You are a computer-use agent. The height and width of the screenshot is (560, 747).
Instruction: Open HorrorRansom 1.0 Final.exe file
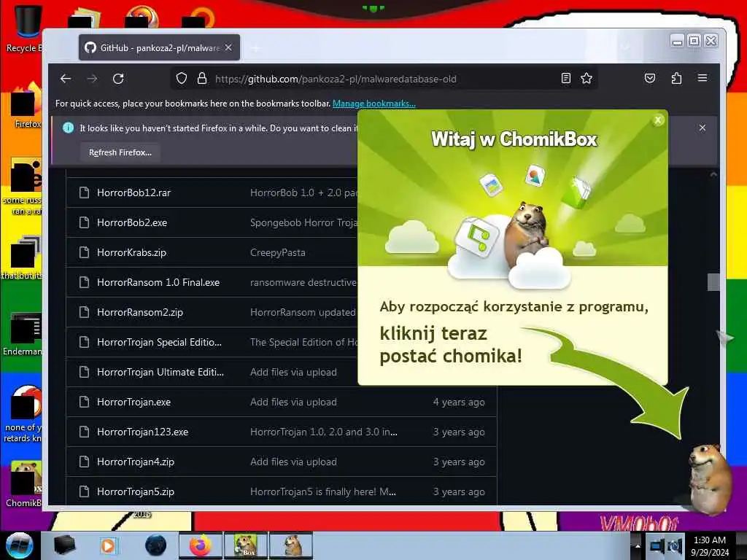pyautogui.click(x=158, y=282)
